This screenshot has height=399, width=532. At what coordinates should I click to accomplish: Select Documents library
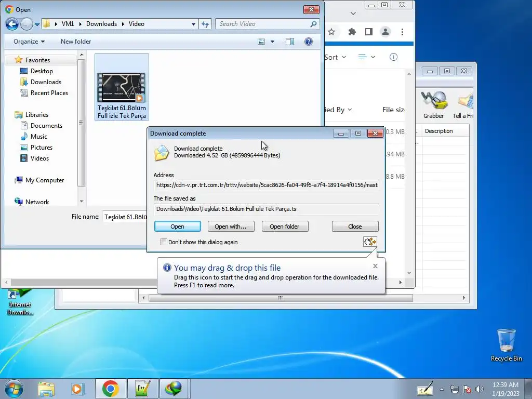click(46, 126)
